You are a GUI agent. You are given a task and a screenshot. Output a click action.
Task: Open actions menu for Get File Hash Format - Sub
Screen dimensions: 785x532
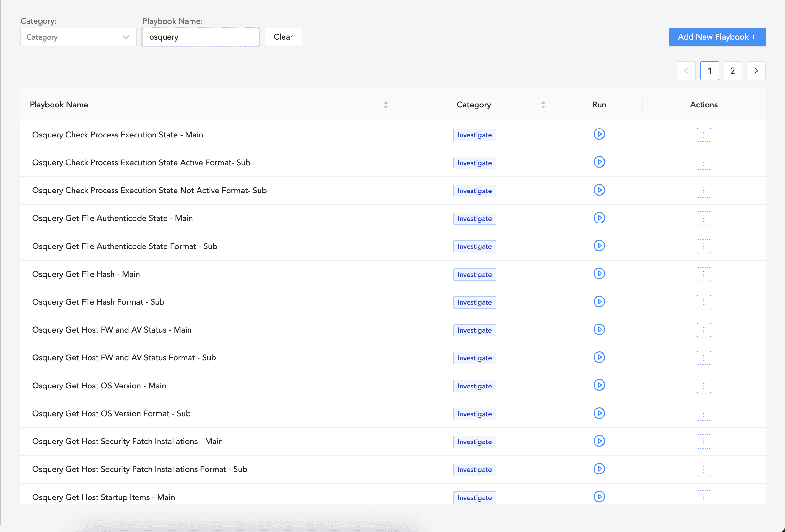coord(703,302)
